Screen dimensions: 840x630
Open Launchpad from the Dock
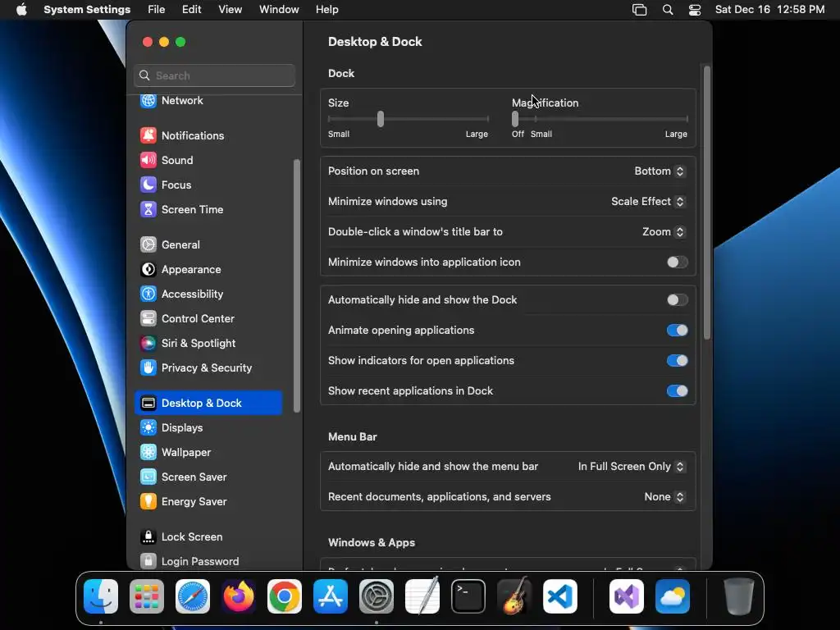(x=147, y=596)
